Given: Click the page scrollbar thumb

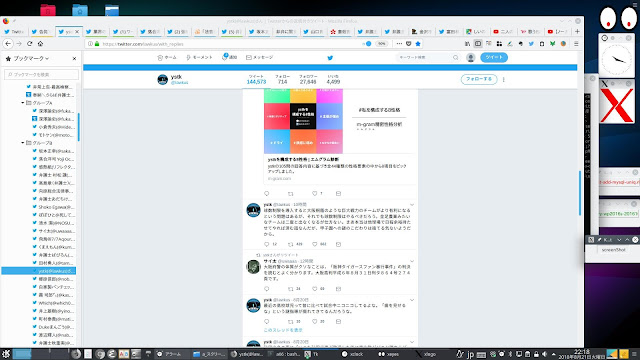Looking at the screenshot, I should coord(580,193).
